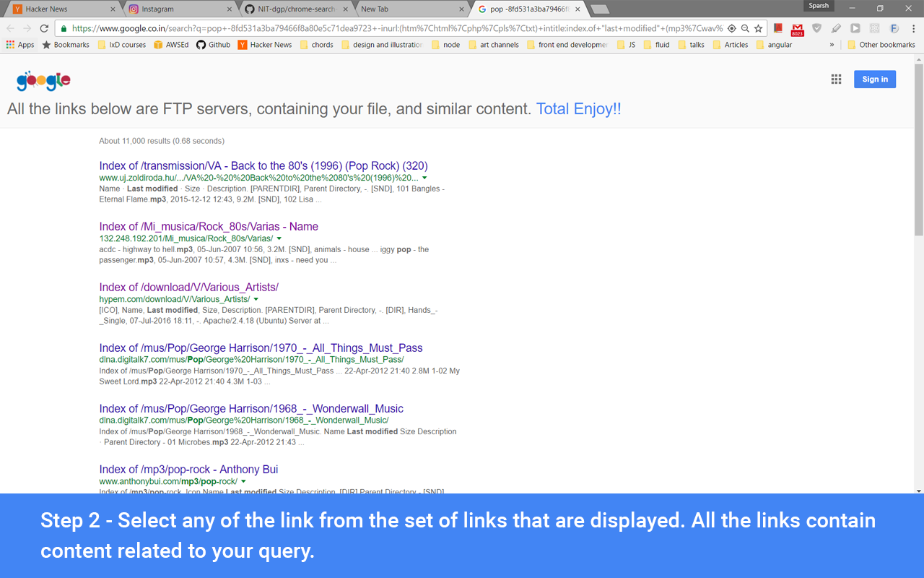Close the Hacker News tab
Viewport: 924px width, 578px height.
[113, 9]
